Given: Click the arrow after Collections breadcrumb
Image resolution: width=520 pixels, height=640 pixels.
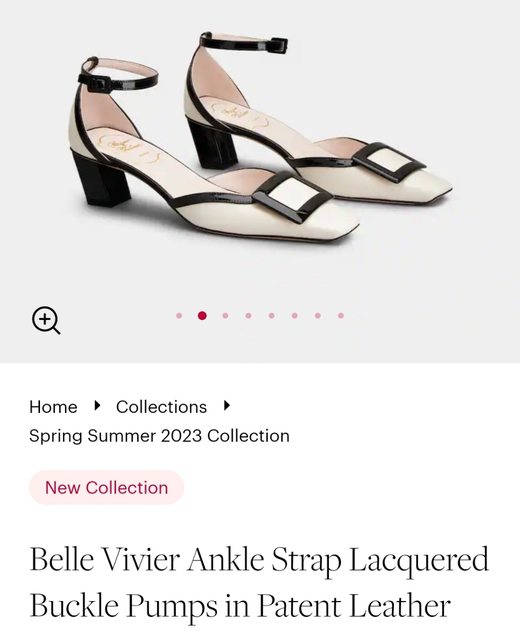Looking at the screenshot, I should click(227, 406).
